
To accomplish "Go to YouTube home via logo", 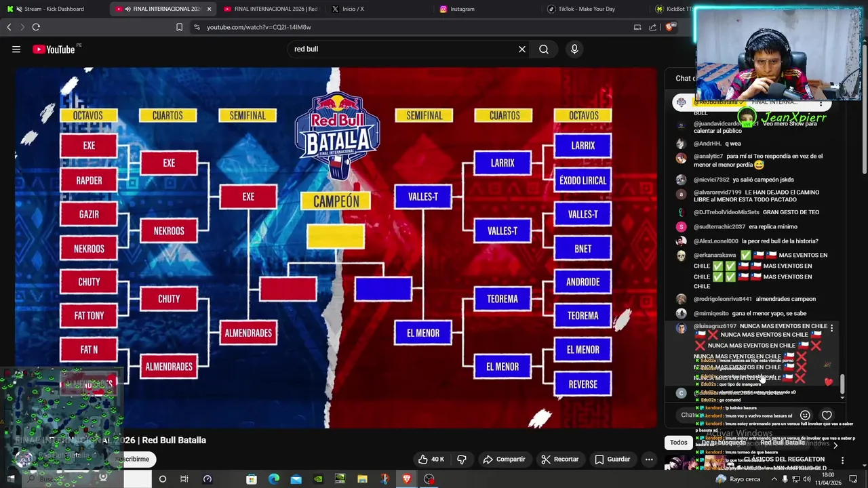I will click(x=54, y=49).
